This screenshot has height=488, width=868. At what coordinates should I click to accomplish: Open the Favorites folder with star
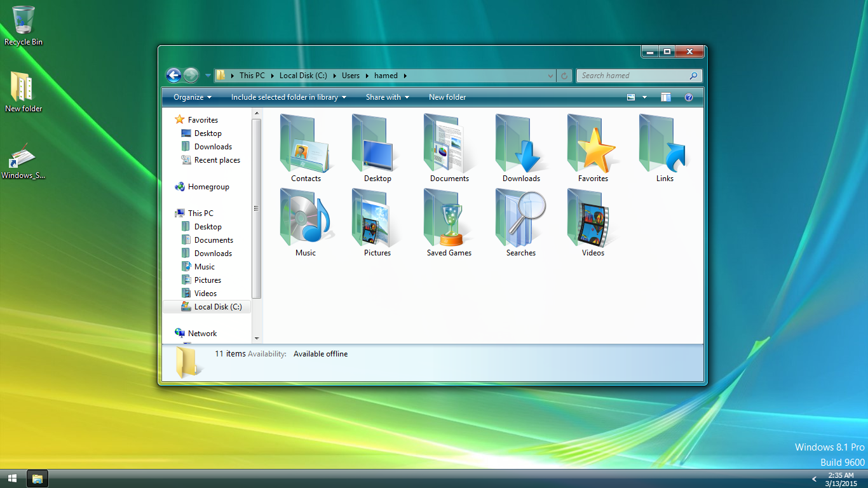coord(593,147)
